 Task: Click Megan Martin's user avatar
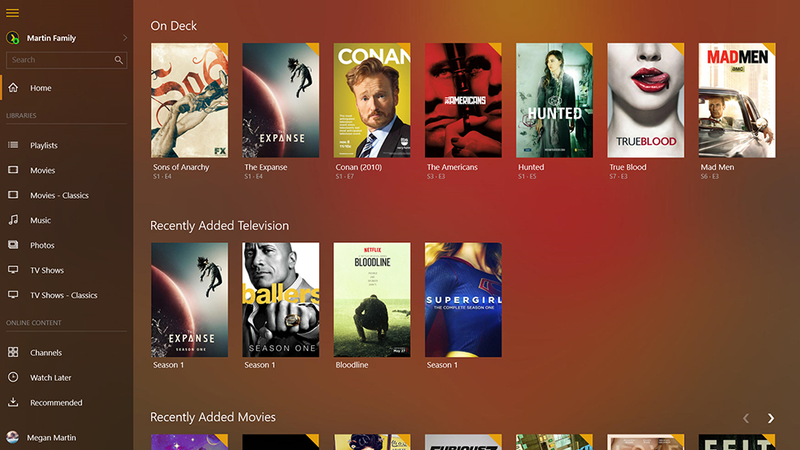click(12, 437)
